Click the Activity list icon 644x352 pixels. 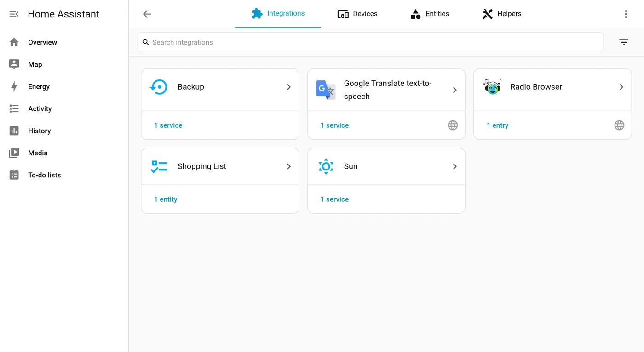coord(14,108)
